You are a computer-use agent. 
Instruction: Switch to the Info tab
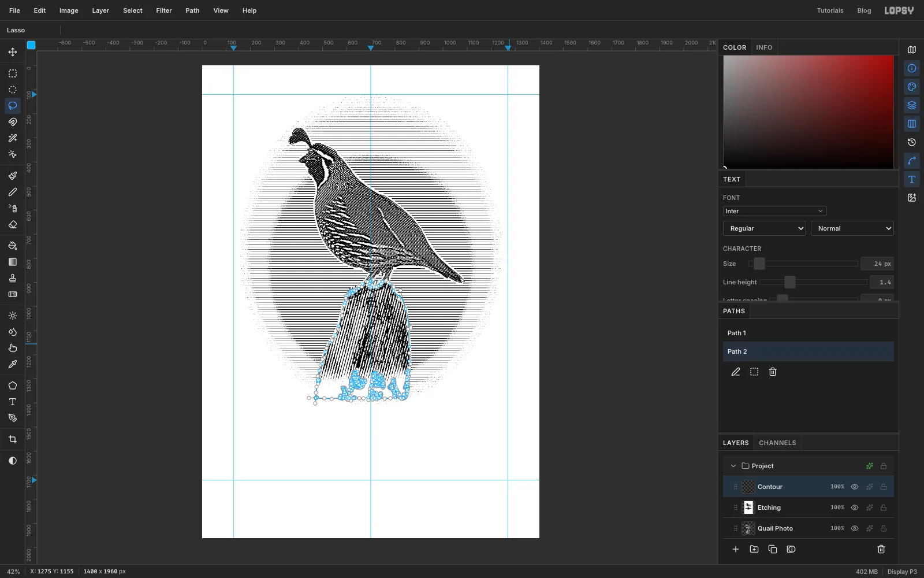(764, 47)
